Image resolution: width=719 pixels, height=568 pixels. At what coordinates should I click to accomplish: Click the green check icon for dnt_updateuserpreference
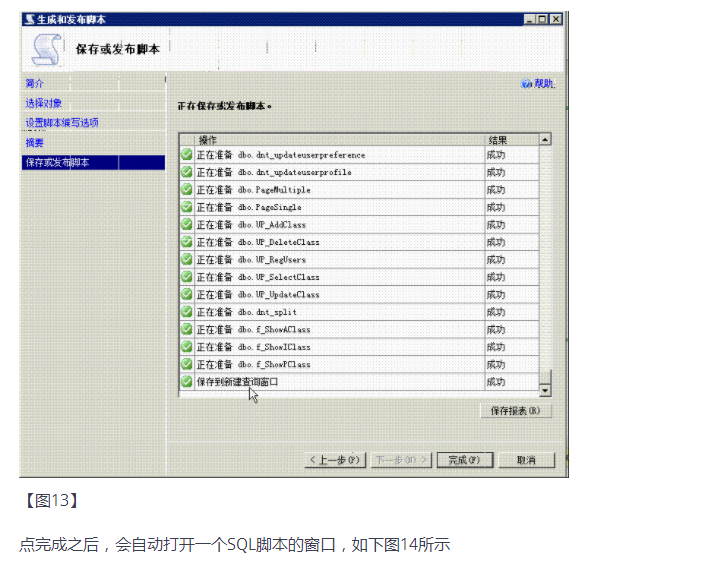(x=187, y=154)
